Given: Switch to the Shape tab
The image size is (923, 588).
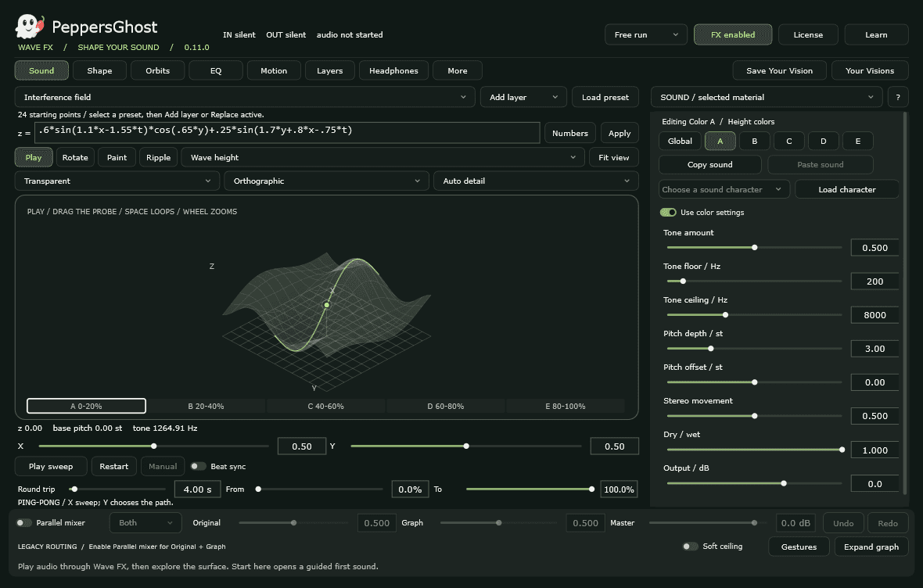Looking at the screenshot, I should tap(99, 70).
